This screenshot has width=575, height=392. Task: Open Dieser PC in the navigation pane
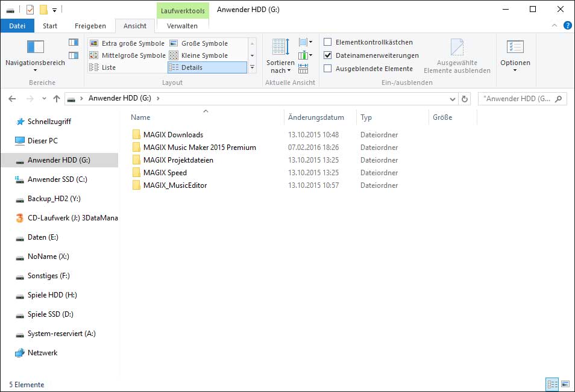[x=43, y=141]
